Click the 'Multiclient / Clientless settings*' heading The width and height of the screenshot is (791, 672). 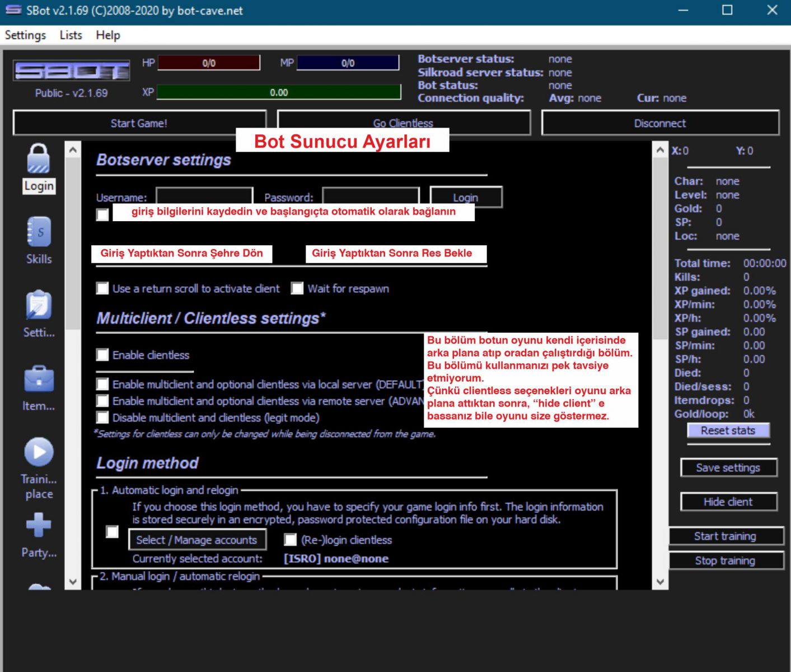point(211,319)
